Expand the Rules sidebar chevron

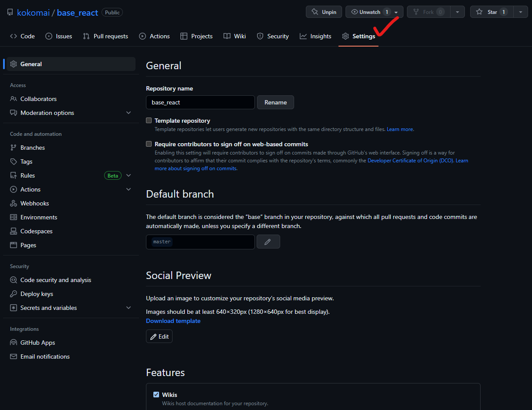[x=129, y=175]
